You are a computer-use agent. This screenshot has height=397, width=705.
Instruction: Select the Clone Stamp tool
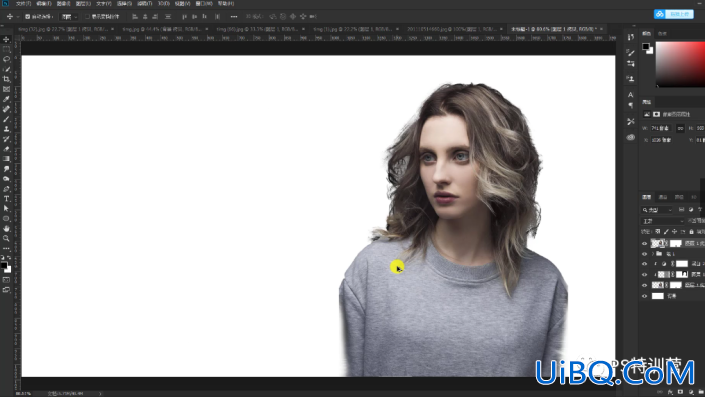[x=6, y=129]
